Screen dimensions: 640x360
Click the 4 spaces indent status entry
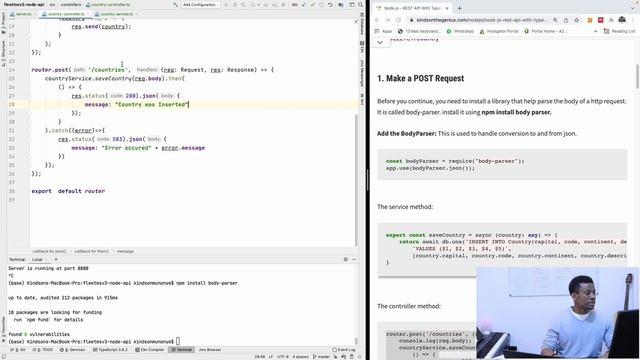click(300, 357)
